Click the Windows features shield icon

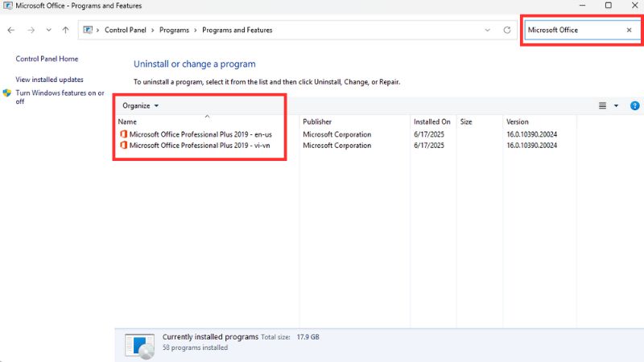click(7, 93)
